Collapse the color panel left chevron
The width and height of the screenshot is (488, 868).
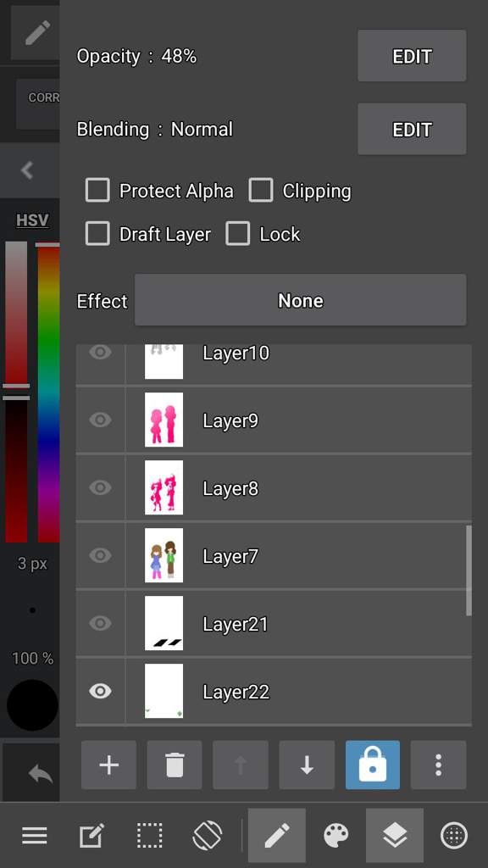click(x=27, y=170)
